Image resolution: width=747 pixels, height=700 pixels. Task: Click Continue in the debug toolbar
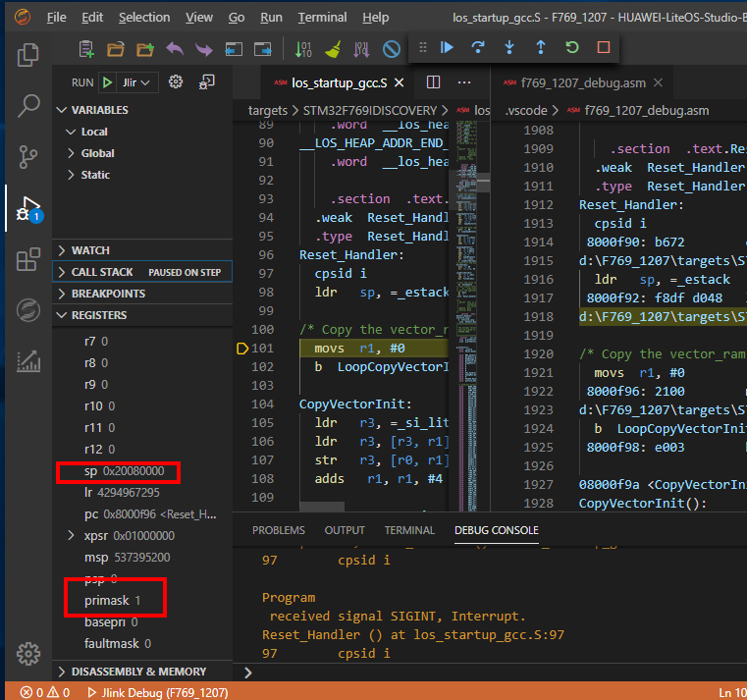(447, 47)
